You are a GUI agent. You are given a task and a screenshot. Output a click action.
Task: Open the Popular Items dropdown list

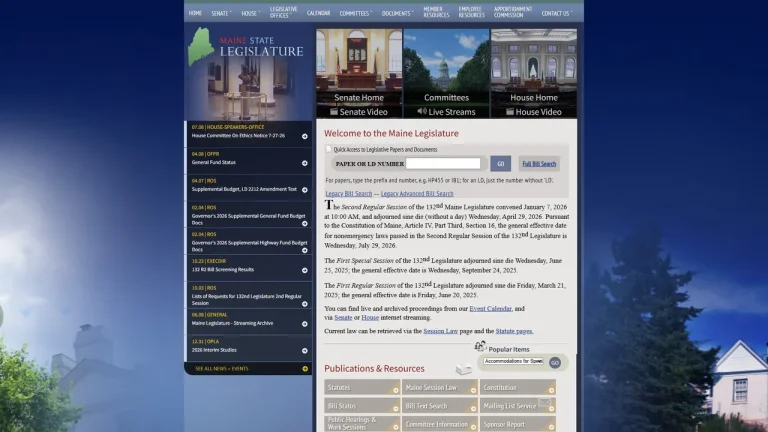pyautogui.click(x=513, y=361)
